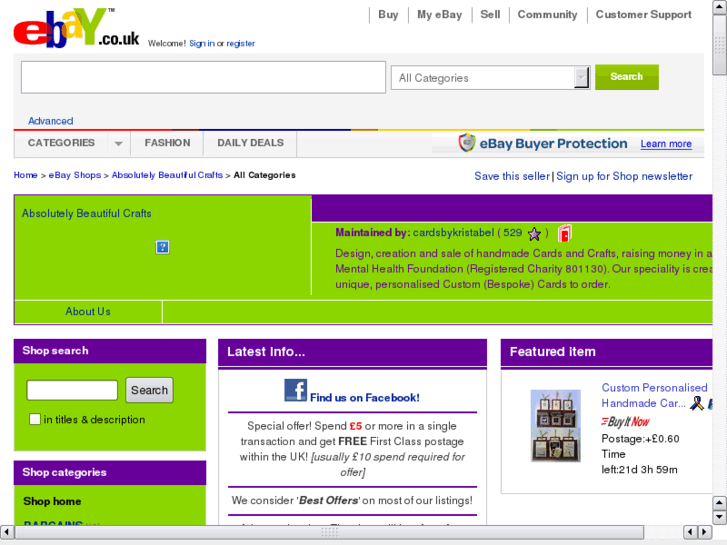Image resolution: width=727 pixels, height=545 pixels.
Task: Select the FASHION tab
Action: 167,143
